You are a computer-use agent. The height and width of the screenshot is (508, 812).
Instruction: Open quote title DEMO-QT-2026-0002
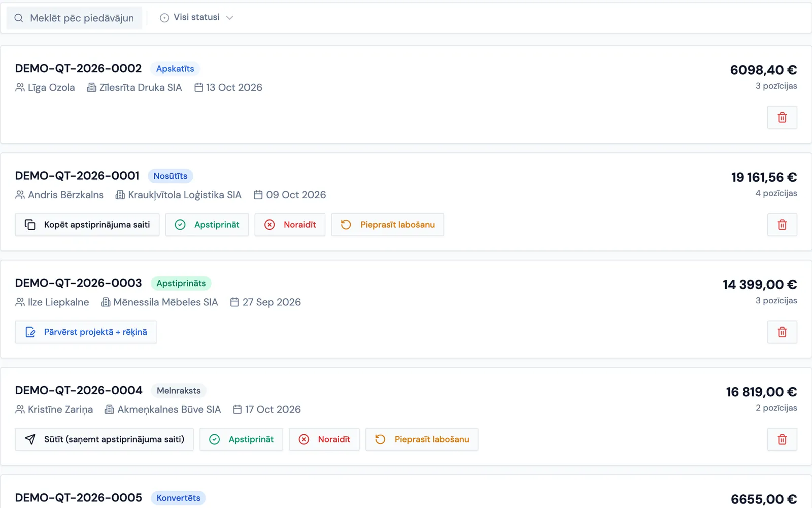tap(78, 69)
